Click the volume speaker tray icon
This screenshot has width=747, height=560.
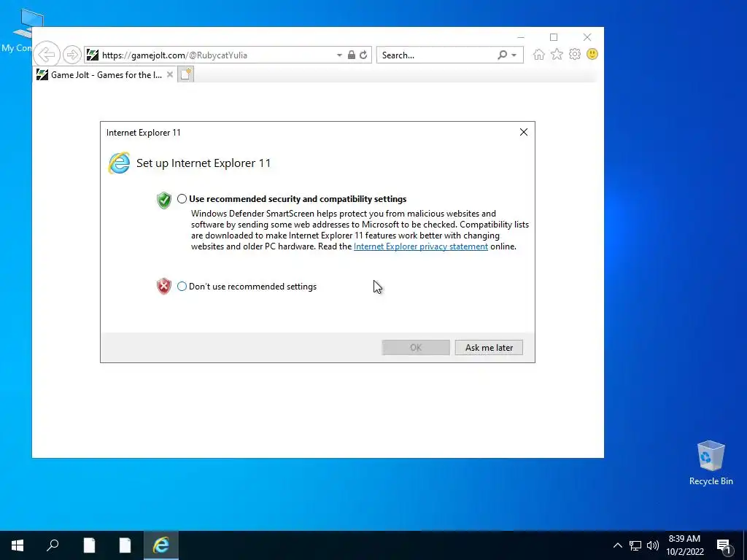pos(653,545)
